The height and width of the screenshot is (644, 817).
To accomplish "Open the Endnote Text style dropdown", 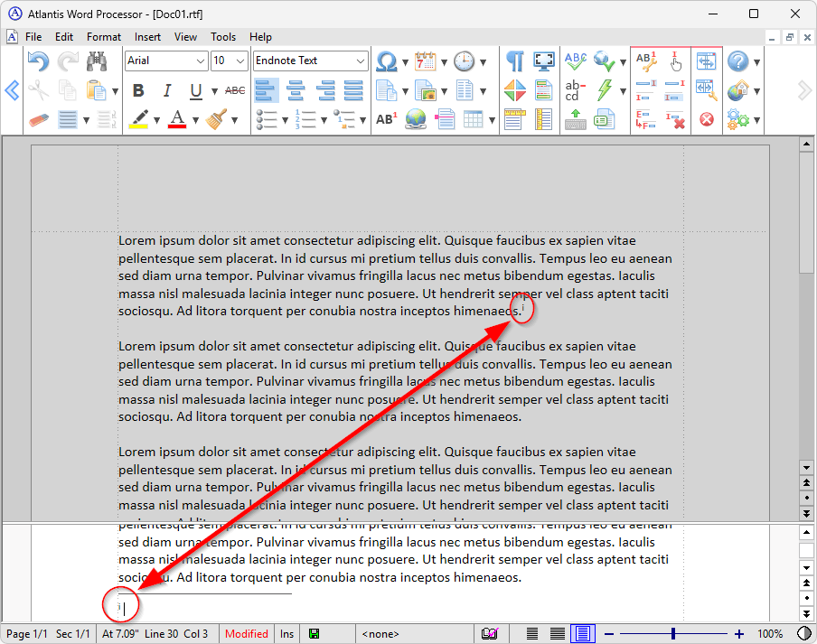I will 361,61.
